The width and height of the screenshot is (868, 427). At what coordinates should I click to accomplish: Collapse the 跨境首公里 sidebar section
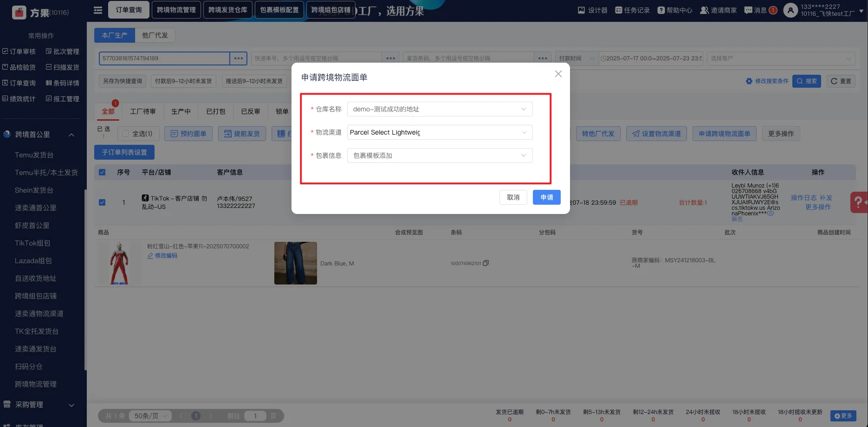click(x=71, y=135)
